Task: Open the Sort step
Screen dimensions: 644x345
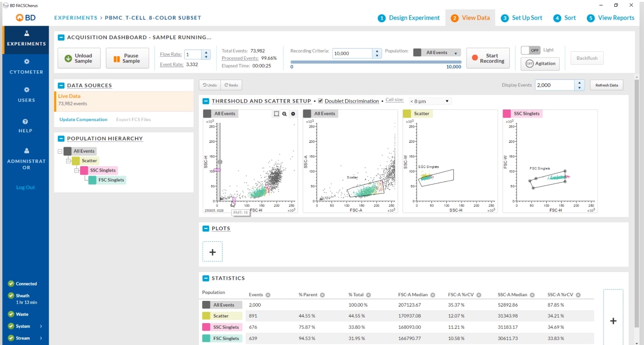Action: coord(565,18)
